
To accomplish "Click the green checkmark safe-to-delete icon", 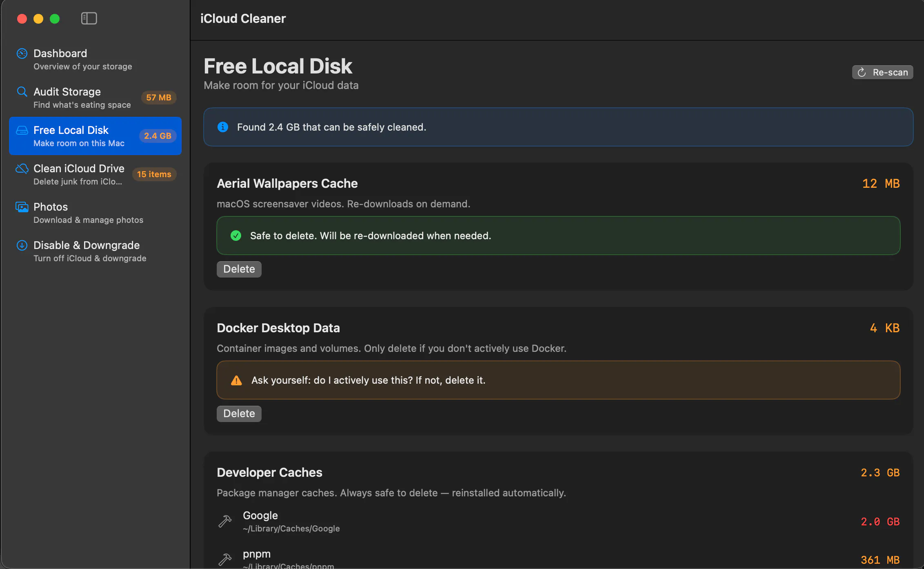I will [x=236, y=236].
